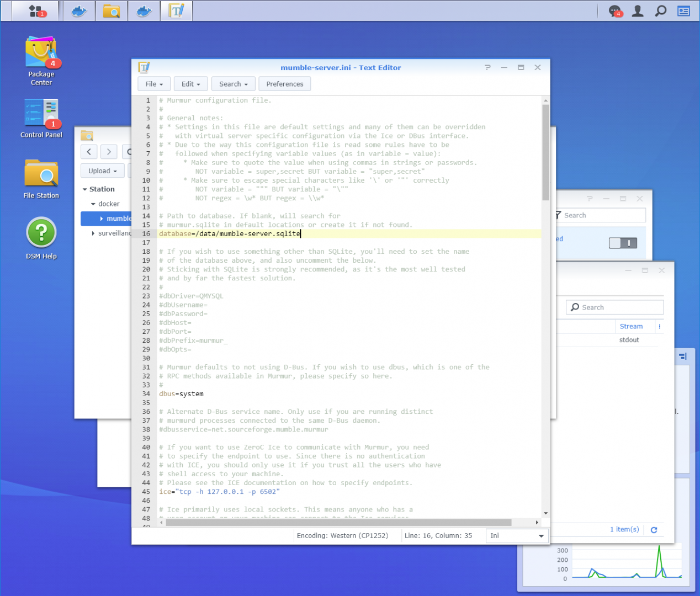Open Text Editor Preferences
The width and height of the screenshot is (700, 596).
(x=284, y=83)
